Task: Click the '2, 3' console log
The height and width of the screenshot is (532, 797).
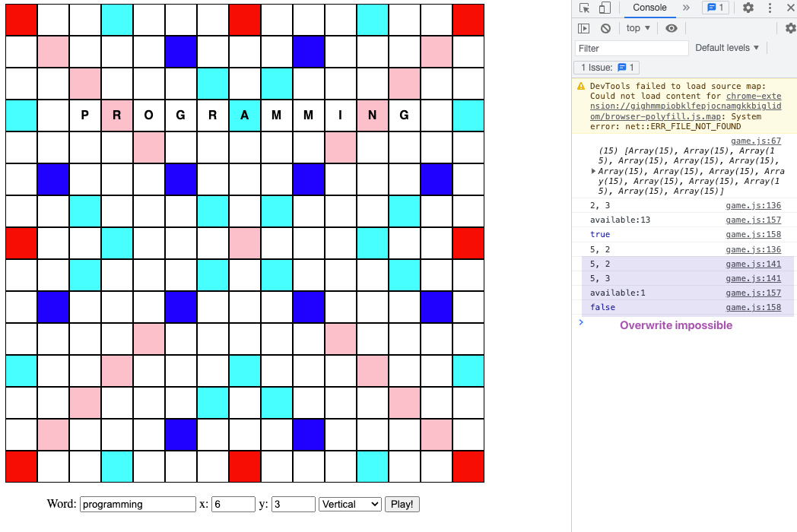Action: [600, 205]
